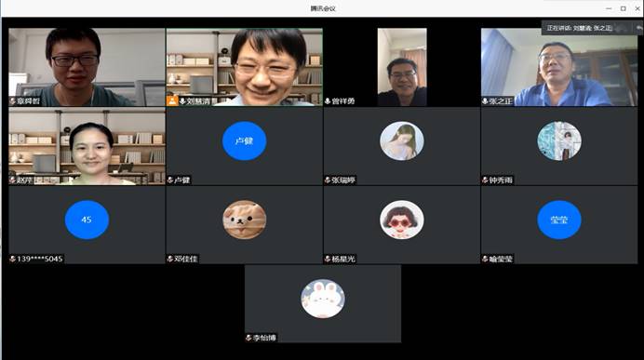The width and height of the screenshot is (644, 360).
Task: Click the sunglasses cartoon avatar of 杨星光
Action: coord(402,220)
